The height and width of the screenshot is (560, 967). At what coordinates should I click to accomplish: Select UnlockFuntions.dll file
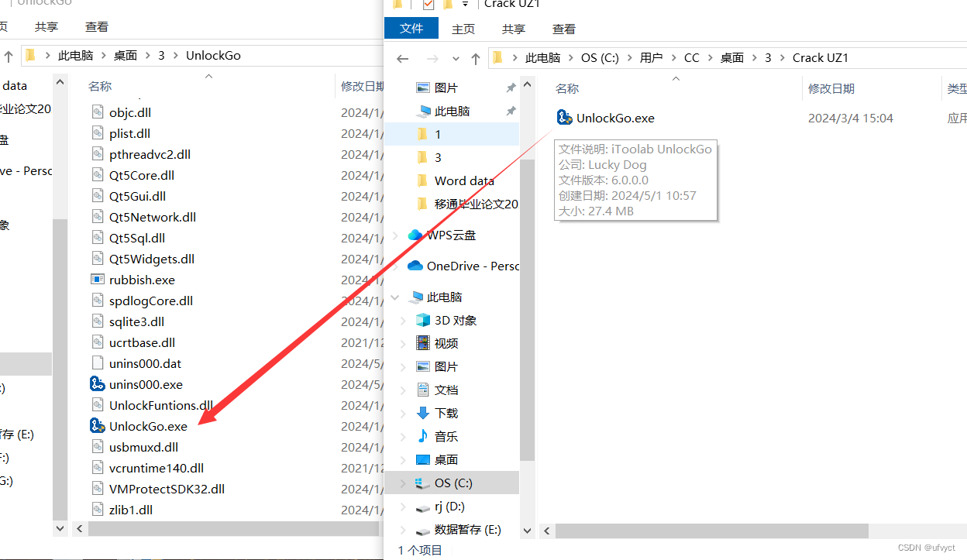point(161,405)
